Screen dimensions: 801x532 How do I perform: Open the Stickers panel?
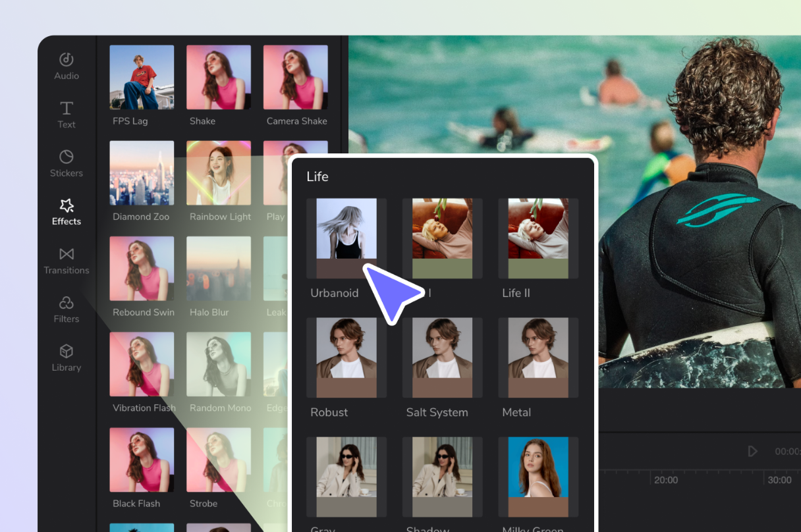tap(67, 164)
